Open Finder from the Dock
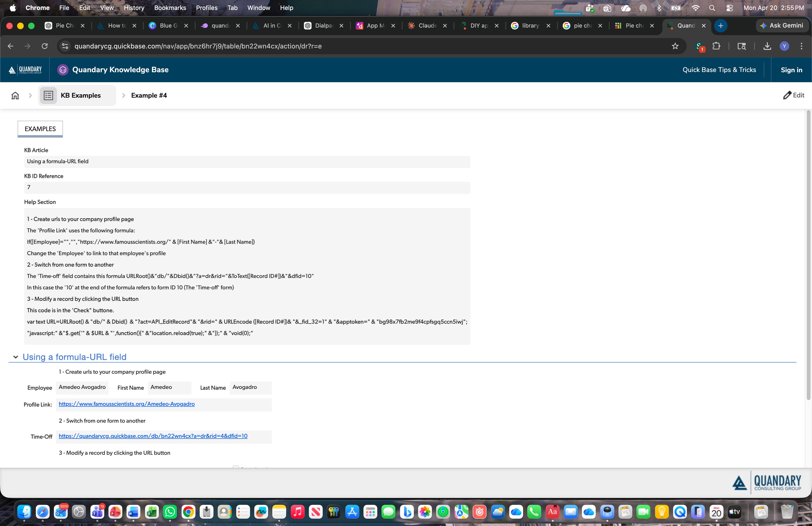812x526 pixels. 24,512
